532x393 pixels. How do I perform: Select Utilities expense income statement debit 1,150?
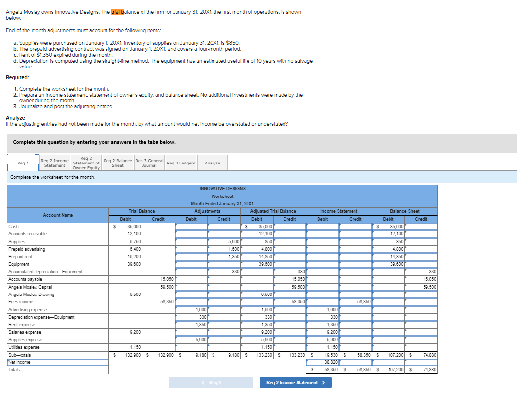point(322,347)
